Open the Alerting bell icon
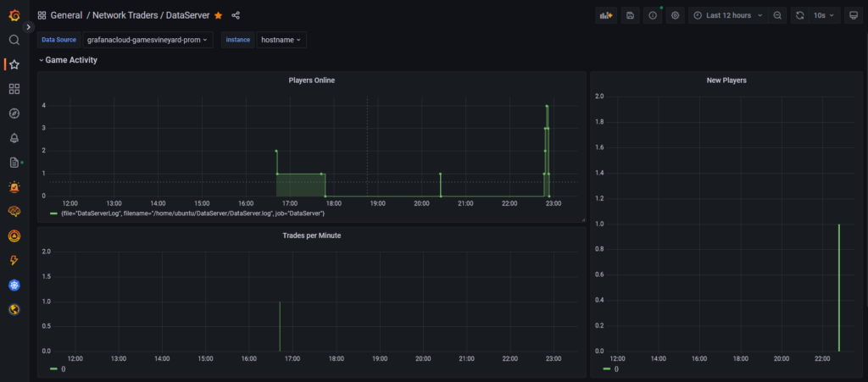 [x=14, y=138]
